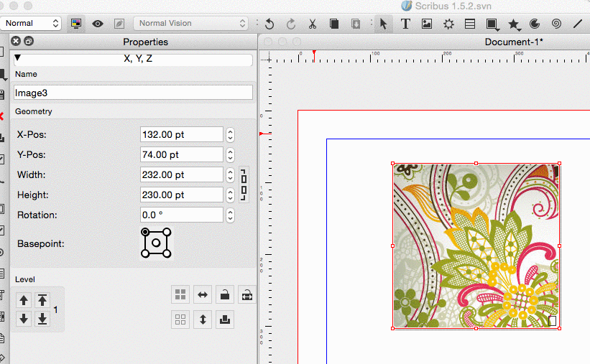This screenshot has height=364, width=590.
Task: Click the X-Pos stepper arrows
Action: 230,134
